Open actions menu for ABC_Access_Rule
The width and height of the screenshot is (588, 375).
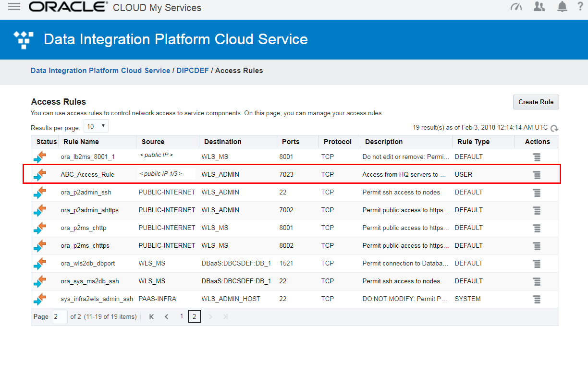[x=537, y=175]
